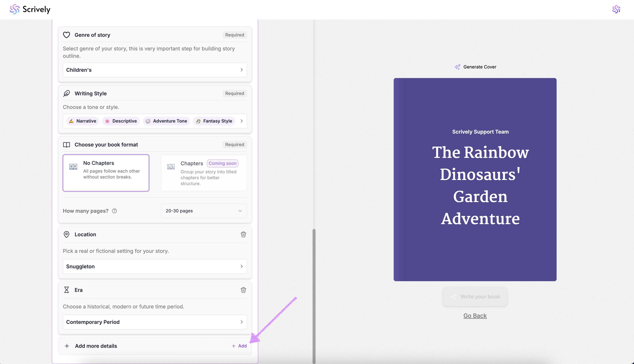Click the Adventure Tone tag
Image resolution: width=634 pixels, height=364 pixels.
[166, 121]
